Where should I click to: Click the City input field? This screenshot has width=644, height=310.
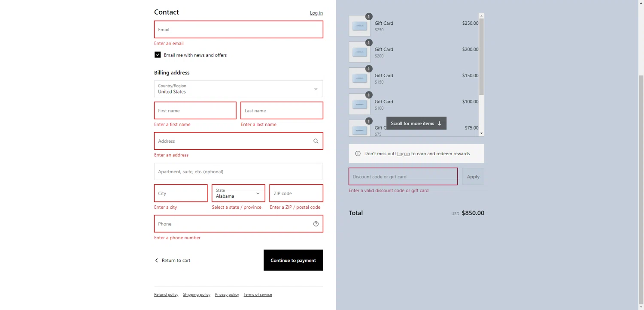click(181, 193)
